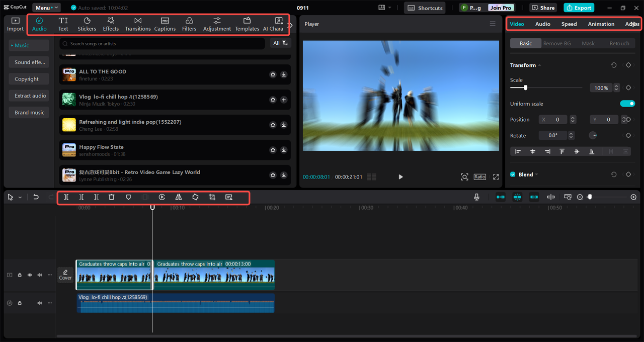Add Vlog lo-fi chill hop to timeline
The image size is (644, 342).
click(x=284, y=100)
